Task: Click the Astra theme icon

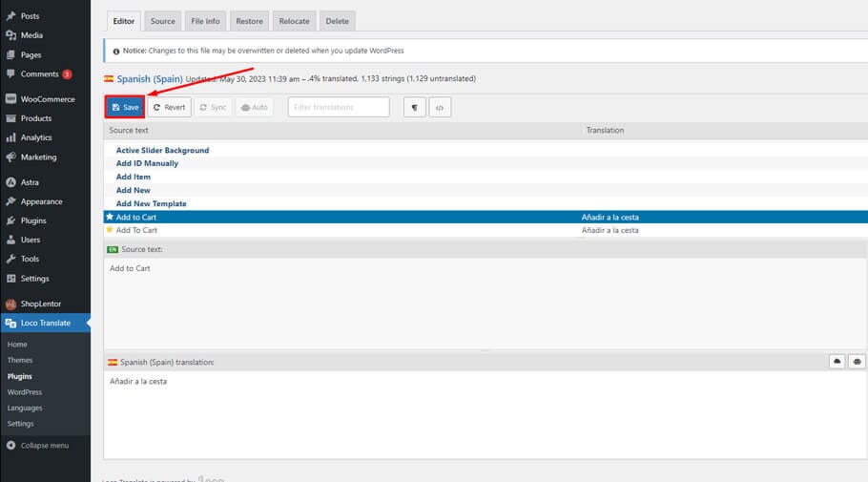Action: coord(10,182)
